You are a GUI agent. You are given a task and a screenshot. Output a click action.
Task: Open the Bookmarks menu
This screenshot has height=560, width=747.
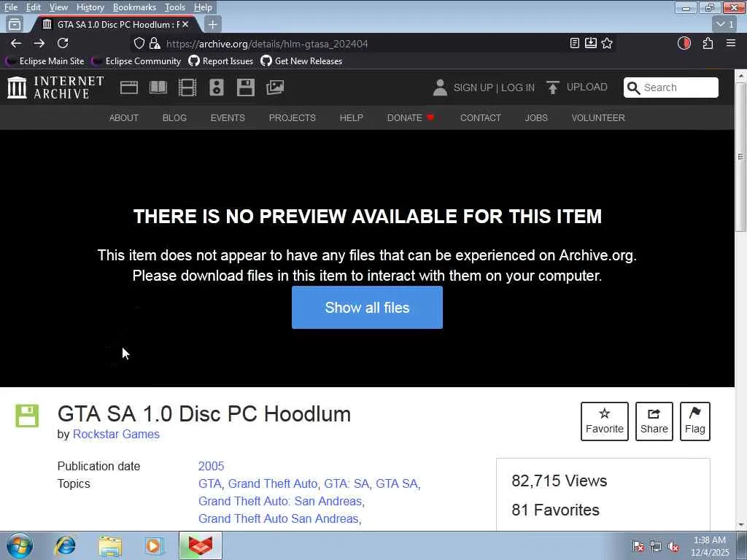[x=134, y=7]
